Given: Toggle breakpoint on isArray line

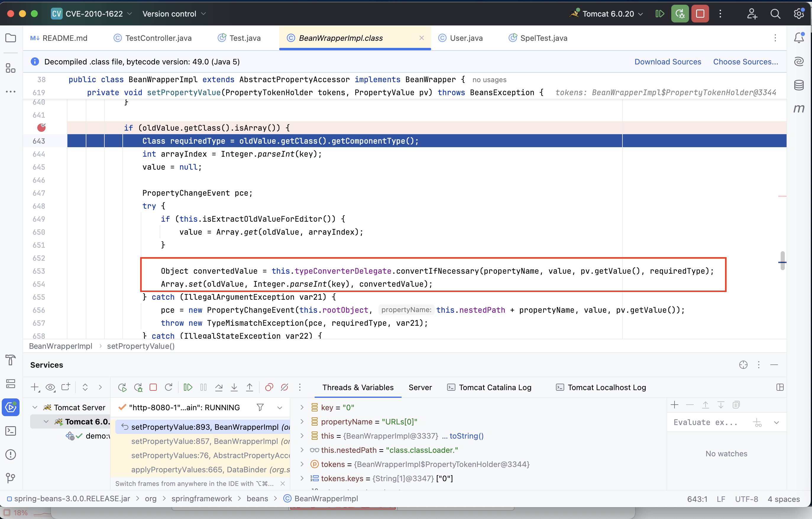Looking at the screenshot, I should (x=41, y=128).
